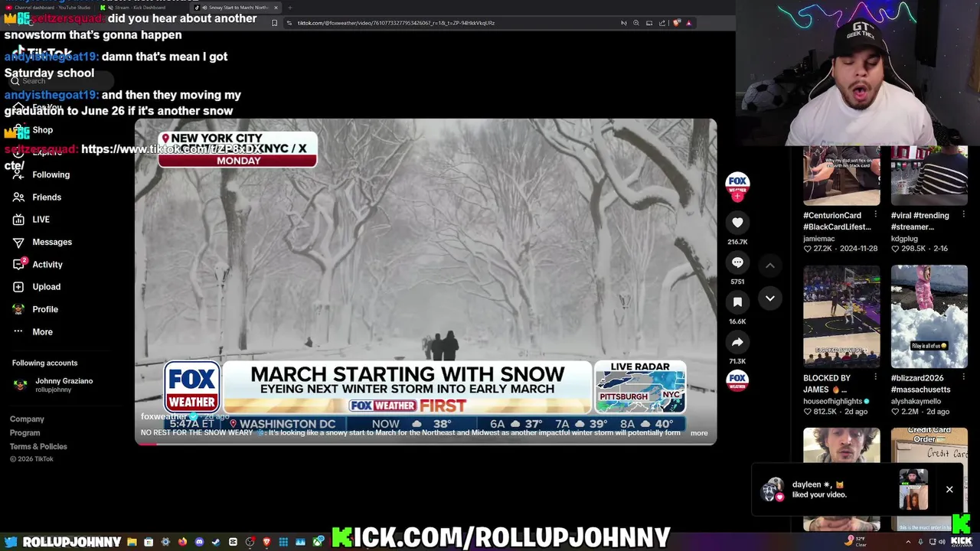
Task: Show hidden system tray icons chevron
Action: (908, 542)
